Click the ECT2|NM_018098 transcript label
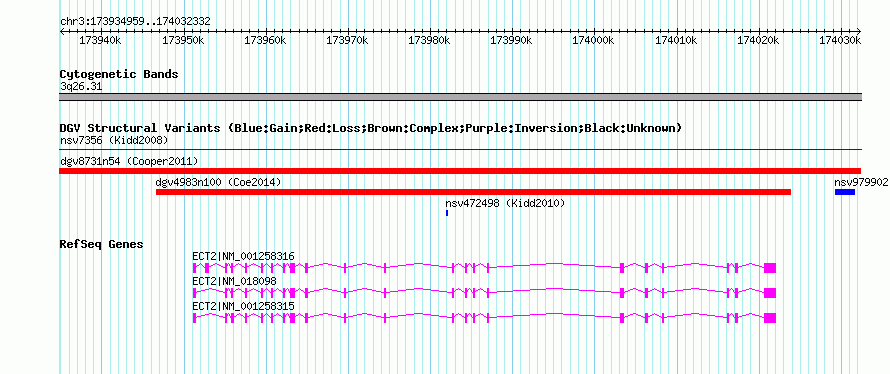The image size is (890, 374). (x=234, y=281)
